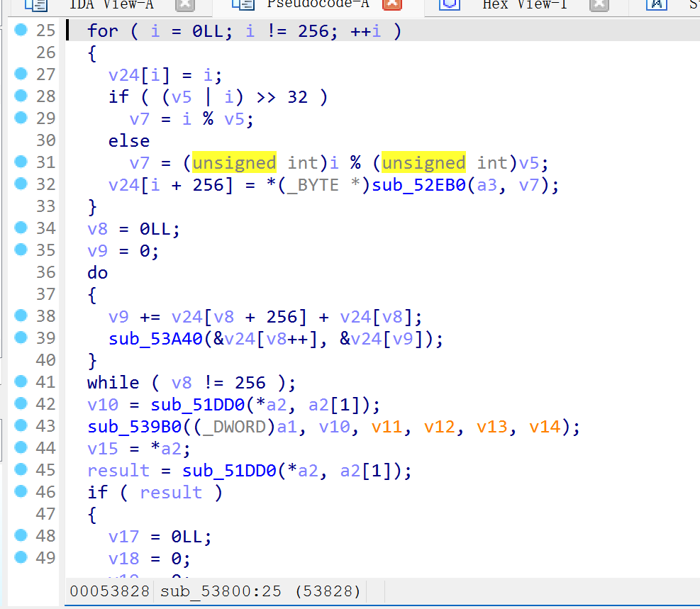Toggle breakpoint dot on line 25
The height and width of the screenshot is (609, 700).
point(21,30)
